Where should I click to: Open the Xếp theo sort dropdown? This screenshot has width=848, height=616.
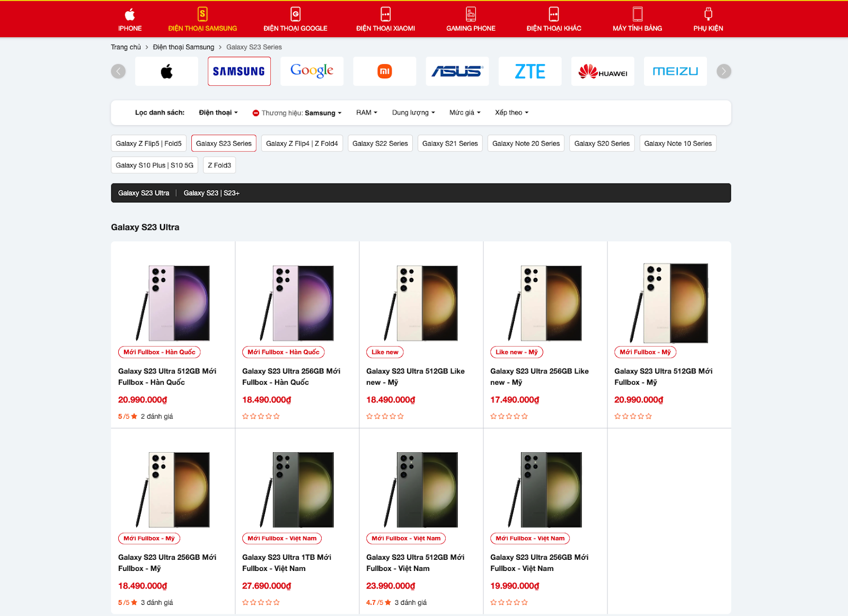(x=511, y=112)
